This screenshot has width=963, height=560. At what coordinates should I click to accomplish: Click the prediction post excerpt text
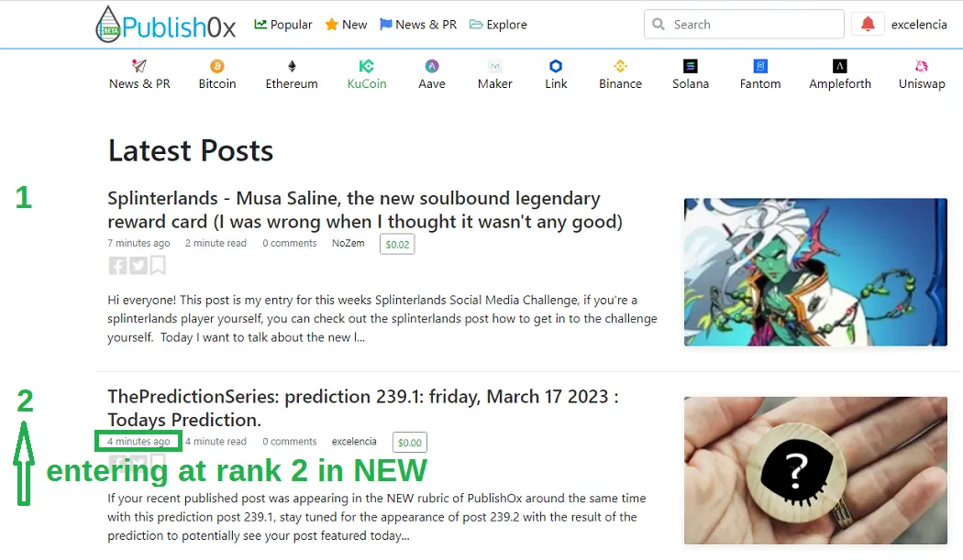pos(376,517)
